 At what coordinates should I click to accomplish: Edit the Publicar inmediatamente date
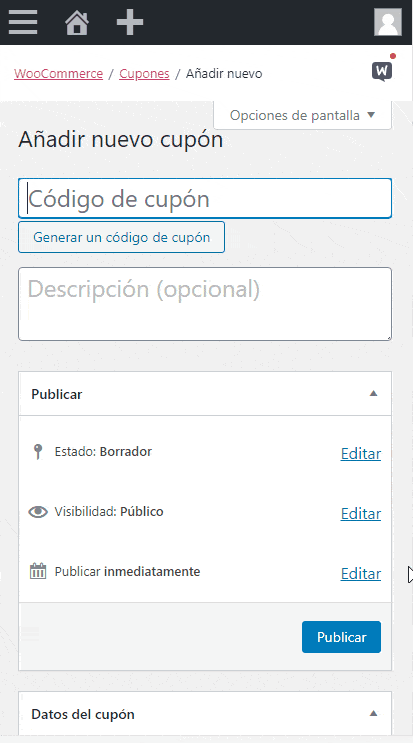(360, 573)
